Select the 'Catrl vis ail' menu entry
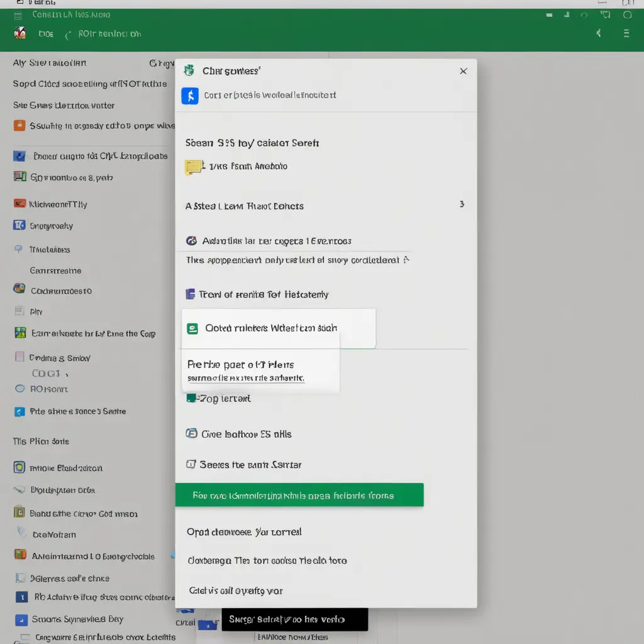The width and height of the screenshot is (644, 644). (236, 591)
